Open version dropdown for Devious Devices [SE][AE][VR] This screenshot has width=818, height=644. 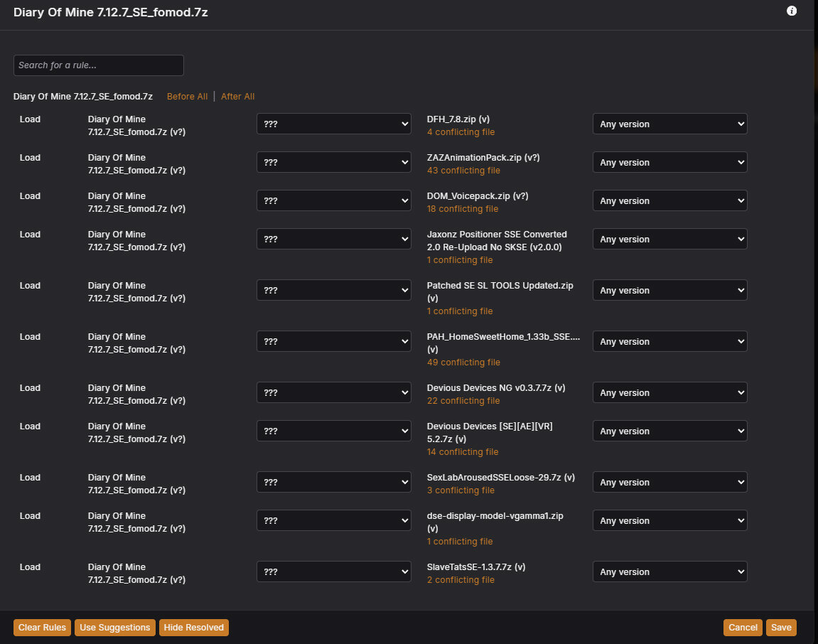(670, 431)
